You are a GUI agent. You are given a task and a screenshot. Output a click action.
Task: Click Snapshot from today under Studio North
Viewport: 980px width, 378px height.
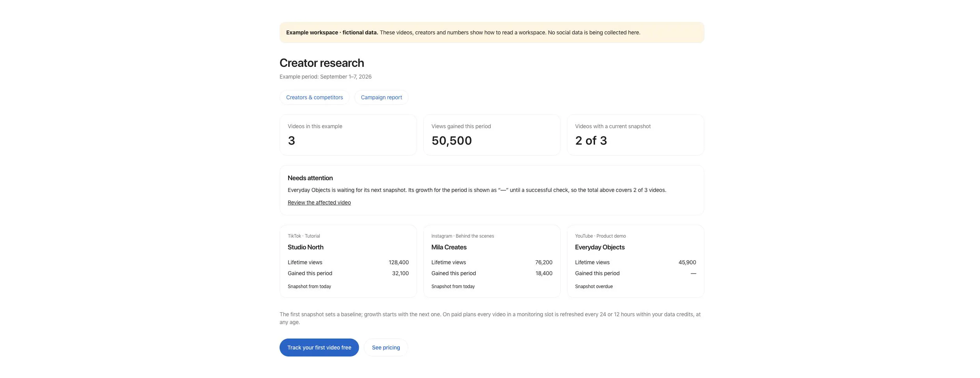pos(309,287)
